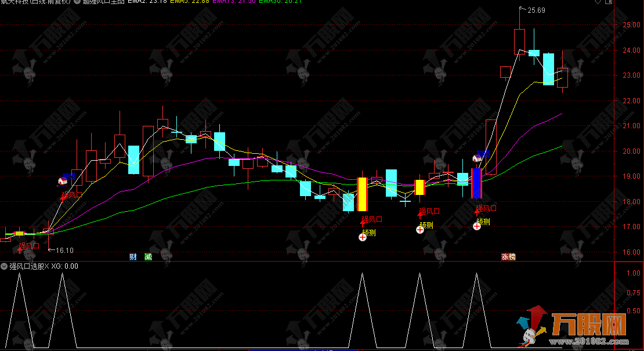
Task: Click the 预测 label beneath the blue candle
Action: (483, 222)
